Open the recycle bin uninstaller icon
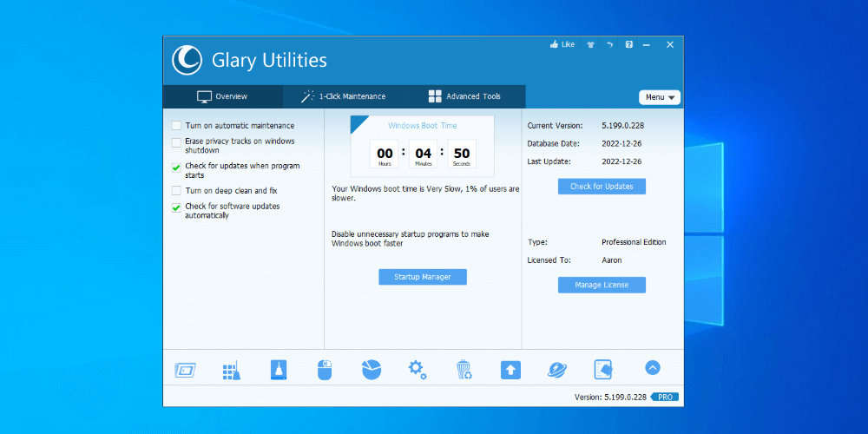This screenshot has height=434, width=868. click(464, 370)
